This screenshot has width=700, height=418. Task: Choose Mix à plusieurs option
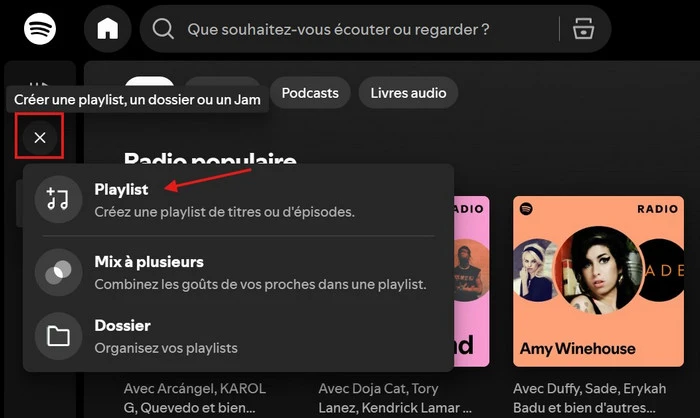(x=149, y=262)
